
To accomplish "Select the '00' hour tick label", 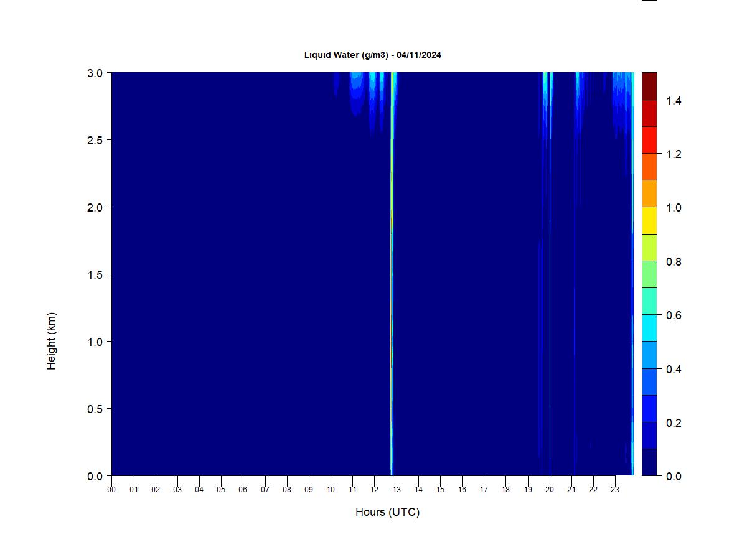I will tap(111, 490).
